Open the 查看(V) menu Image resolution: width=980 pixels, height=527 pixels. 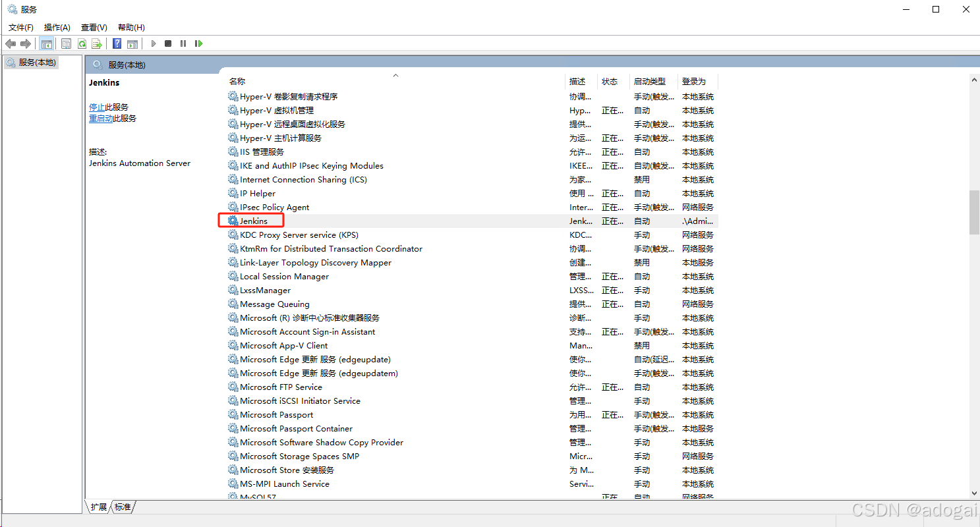coord(94,28)
